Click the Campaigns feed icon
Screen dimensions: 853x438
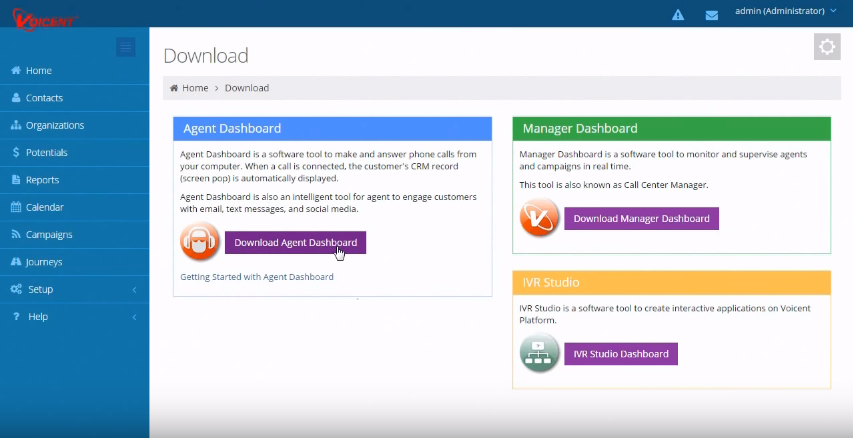[x=16, y=235]
